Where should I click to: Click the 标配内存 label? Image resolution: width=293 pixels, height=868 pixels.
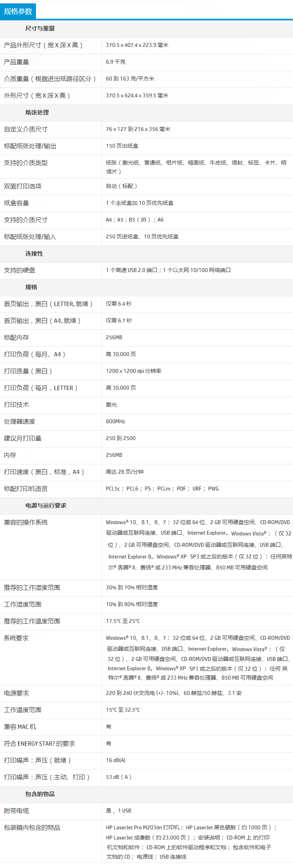[16, 338]
